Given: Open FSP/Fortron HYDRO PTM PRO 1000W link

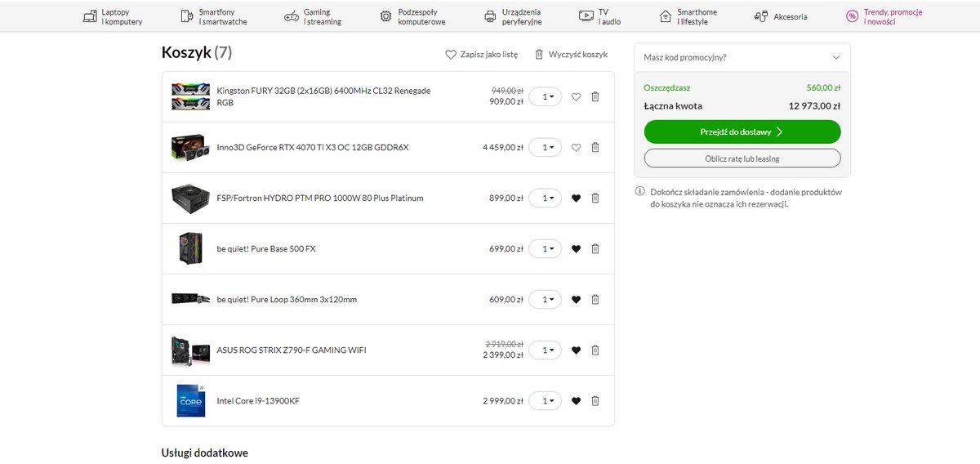Looking at the screenshot, I should click(320, 198).
